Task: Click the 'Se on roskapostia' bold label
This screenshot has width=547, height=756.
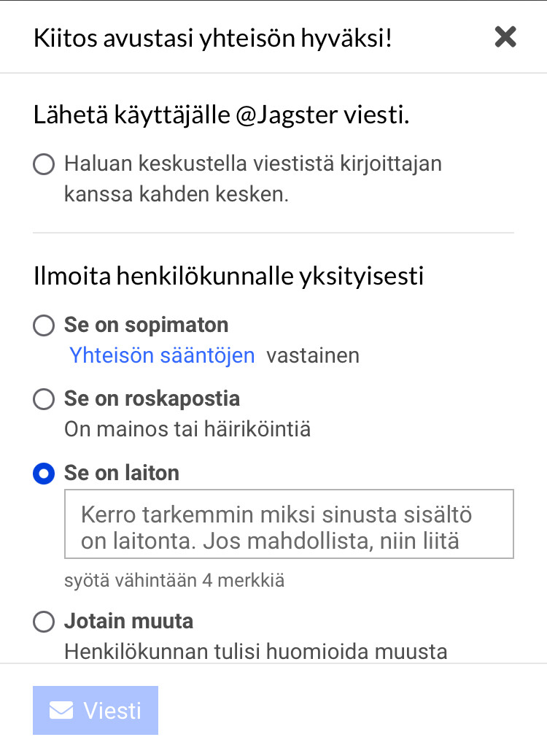Action: point(152,398)
